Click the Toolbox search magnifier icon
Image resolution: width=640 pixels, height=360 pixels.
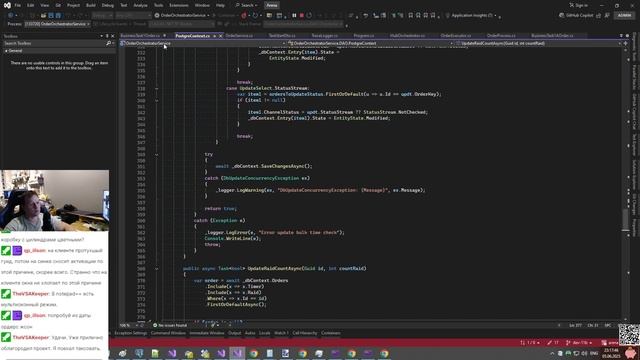pos(108,43)
